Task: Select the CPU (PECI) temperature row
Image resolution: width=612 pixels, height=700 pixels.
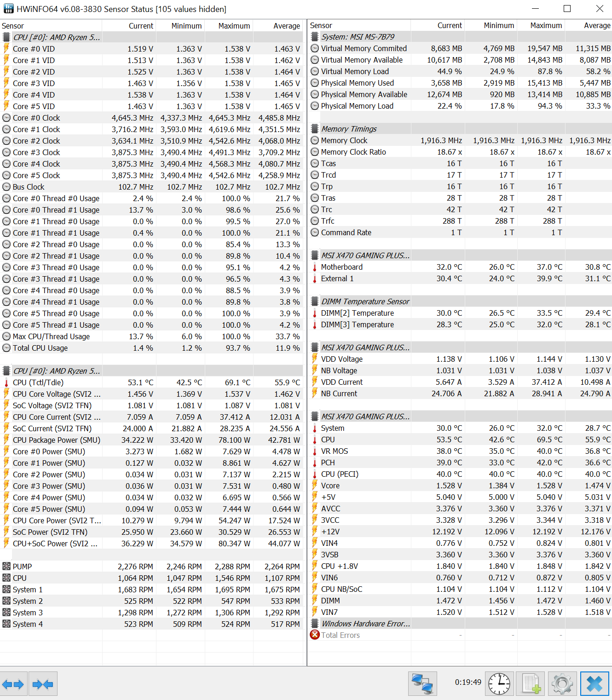Action: [x=460, y=474]
